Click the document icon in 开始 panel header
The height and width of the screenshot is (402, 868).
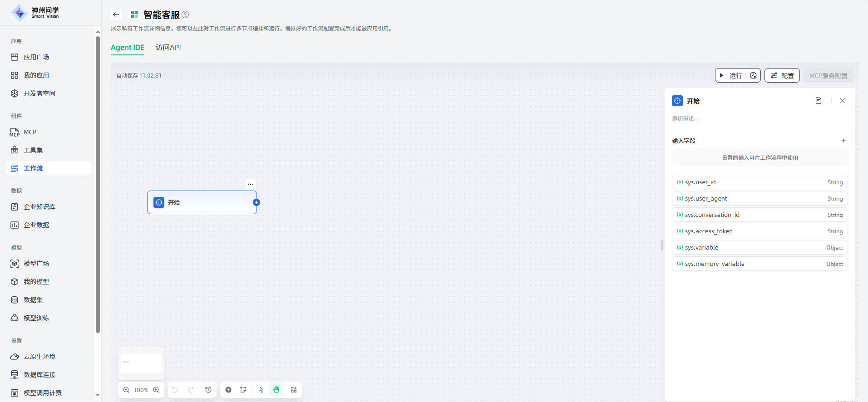point(819,101)
